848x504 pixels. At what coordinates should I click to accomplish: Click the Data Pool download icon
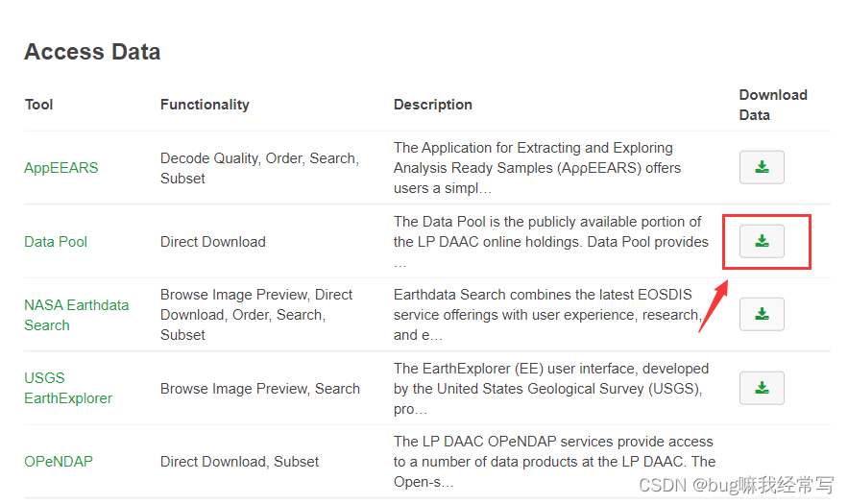pyautogui.click(x=762, y=241)
